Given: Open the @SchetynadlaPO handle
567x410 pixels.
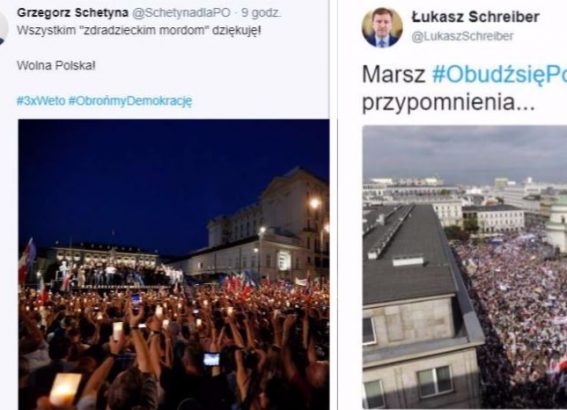Looking at the screenshot, I should tap(181, 13).
